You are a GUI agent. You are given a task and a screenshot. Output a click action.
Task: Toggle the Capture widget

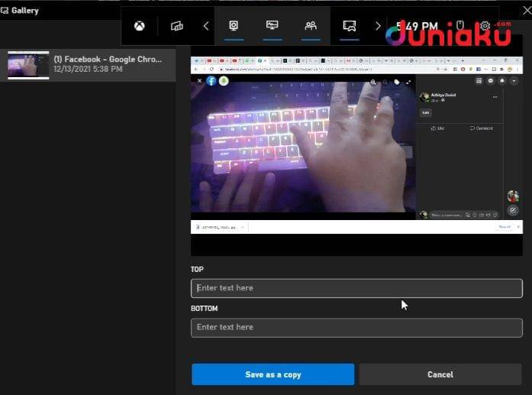point(234,26)
